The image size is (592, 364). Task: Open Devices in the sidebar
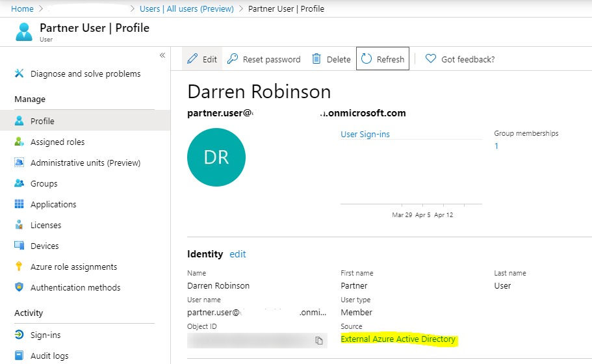coord(44,246)
